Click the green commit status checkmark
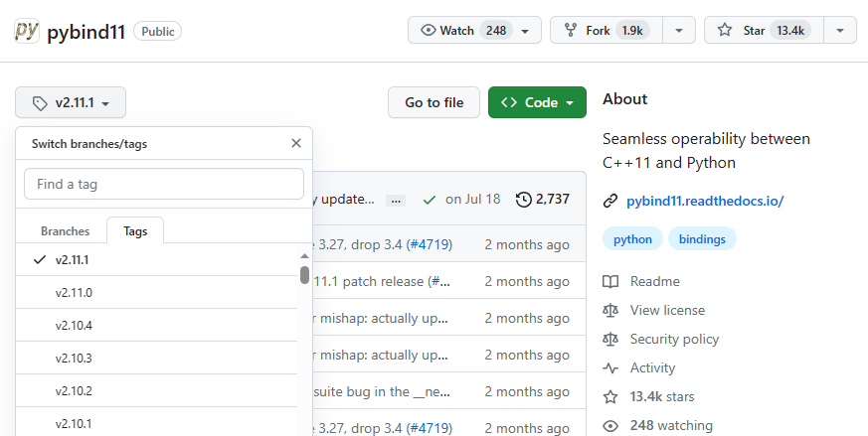The height and width of the screenshot is (436, 868). (x=429, y=200)
